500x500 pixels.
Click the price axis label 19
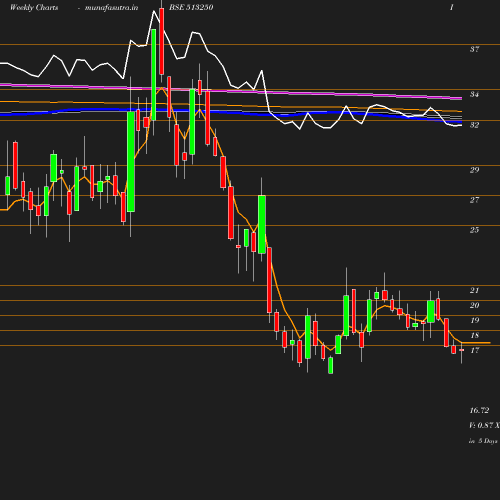(x=475, y=320)
